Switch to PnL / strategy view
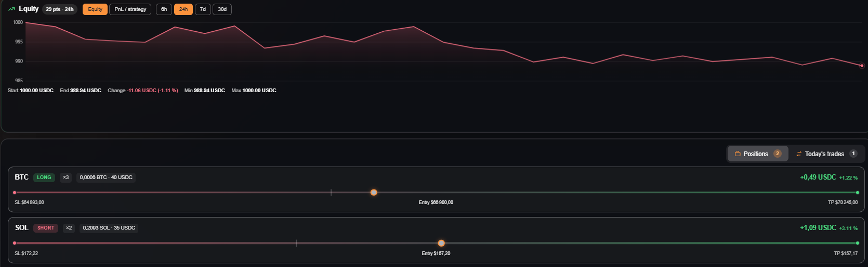This screenshot has width=868, height=267. point(130,9)
